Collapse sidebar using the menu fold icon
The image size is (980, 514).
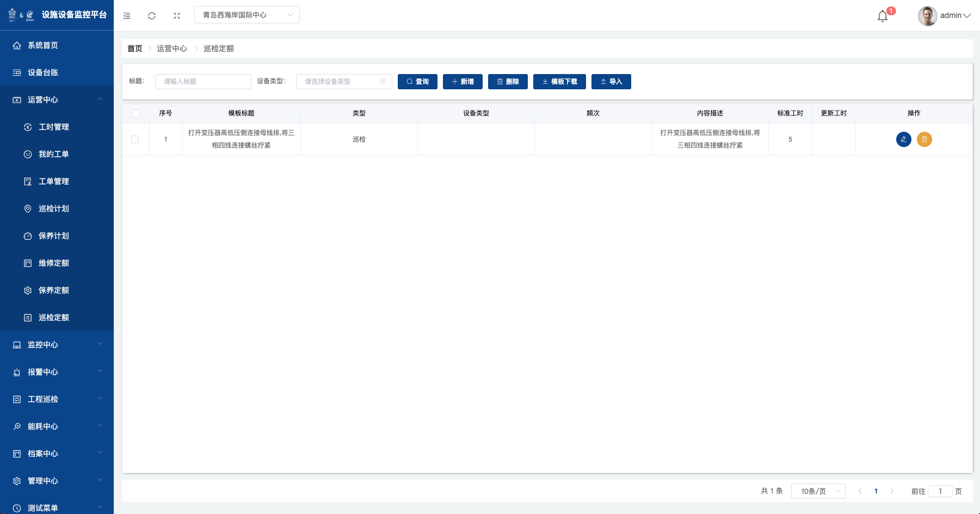click(x=127, y=16)
